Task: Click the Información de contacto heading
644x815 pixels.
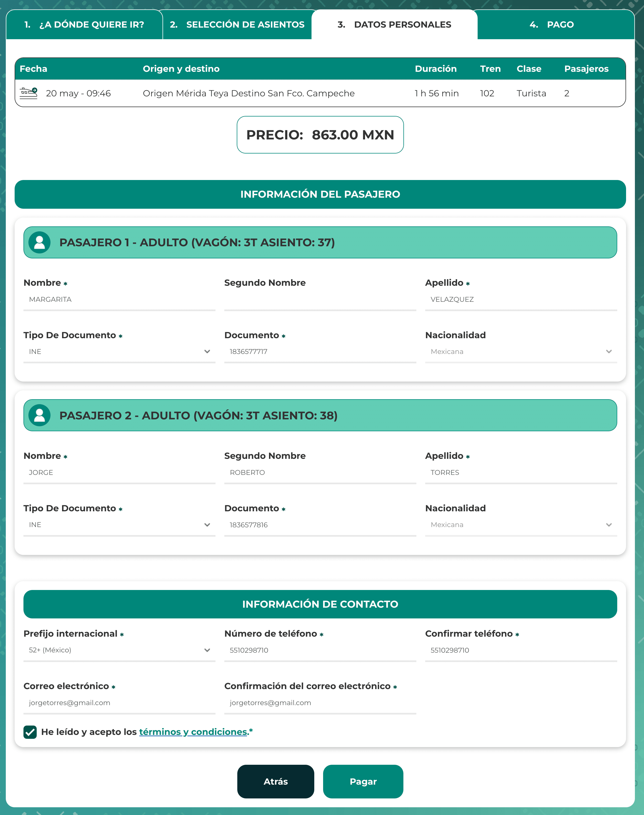Action: point(320,604)
